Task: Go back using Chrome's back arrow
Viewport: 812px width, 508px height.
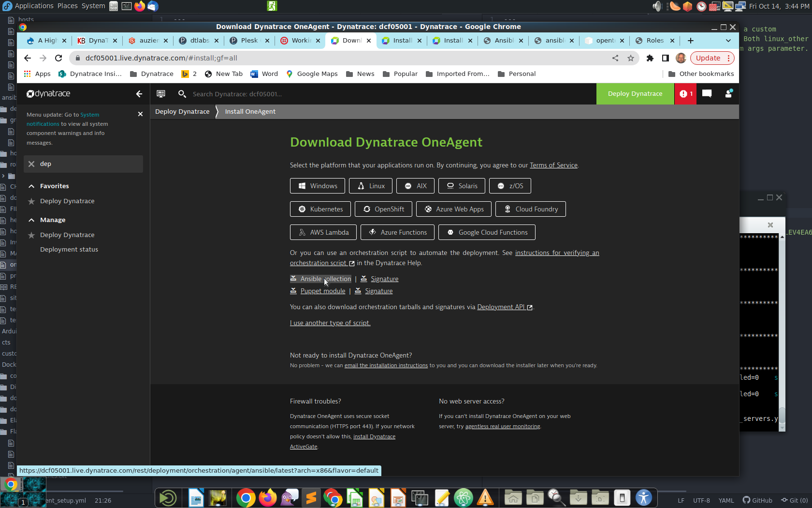Action: pyautogui.click(x=28, y=58)
